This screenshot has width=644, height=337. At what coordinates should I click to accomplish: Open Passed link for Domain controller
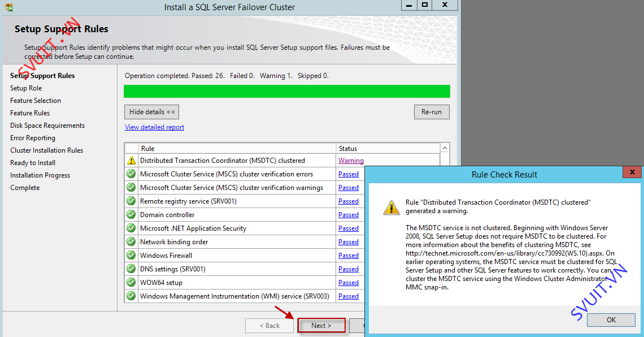[x=349, y=214]
